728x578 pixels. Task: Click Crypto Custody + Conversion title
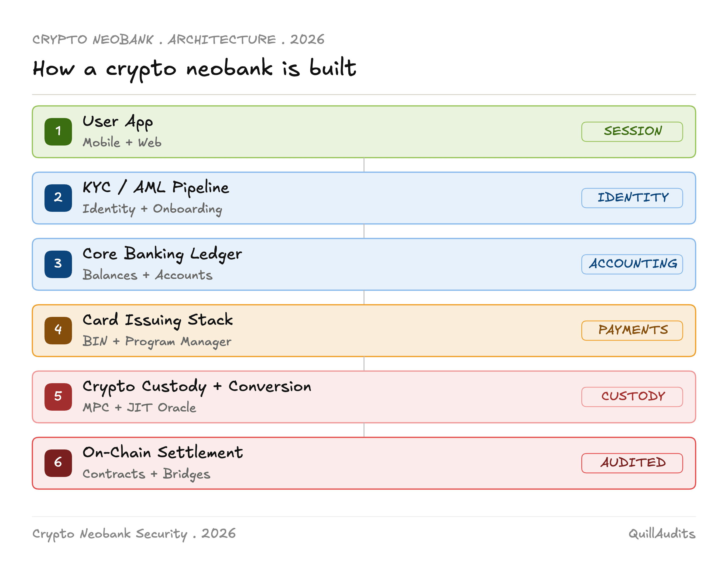[x=197, y=387]
